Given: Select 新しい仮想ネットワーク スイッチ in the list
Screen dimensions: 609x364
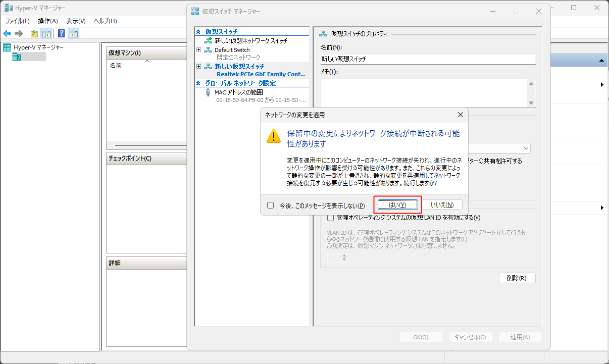Looking at the screenshot, I should (250, 40).
